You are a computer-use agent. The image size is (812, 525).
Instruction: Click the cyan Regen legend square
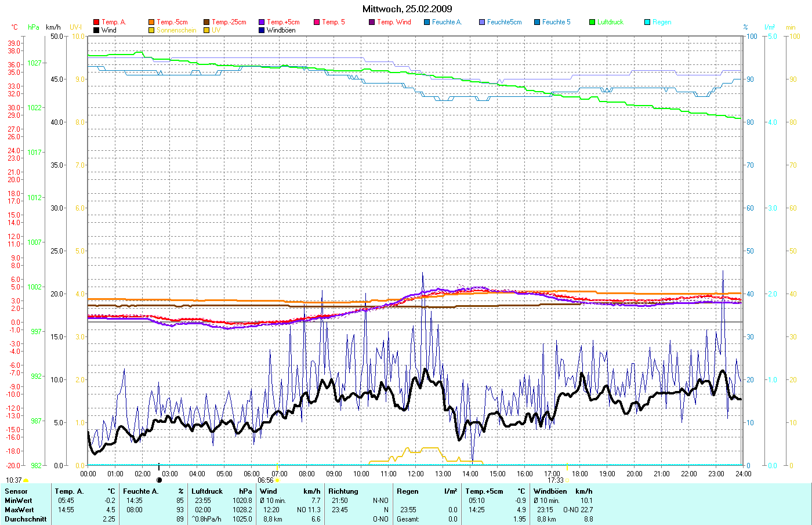647,22
